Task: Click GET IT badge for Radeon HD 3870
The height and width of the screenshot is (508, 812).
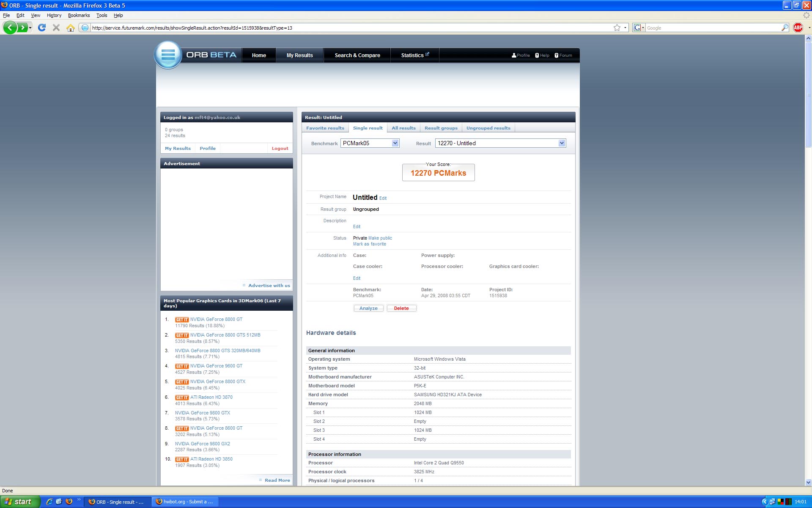Action: coord(182,398)
